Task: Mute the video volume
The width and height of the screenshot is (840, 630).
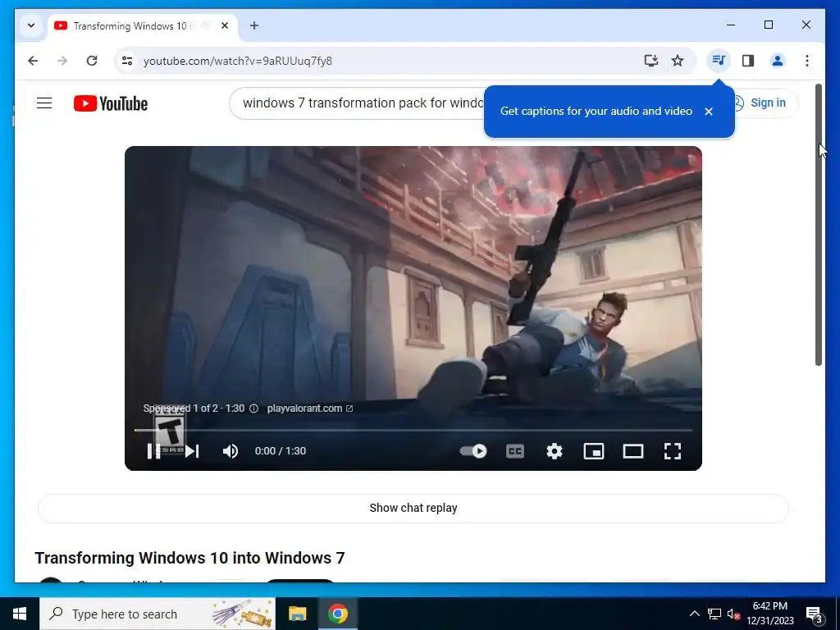Action: (x=231, y=451)
